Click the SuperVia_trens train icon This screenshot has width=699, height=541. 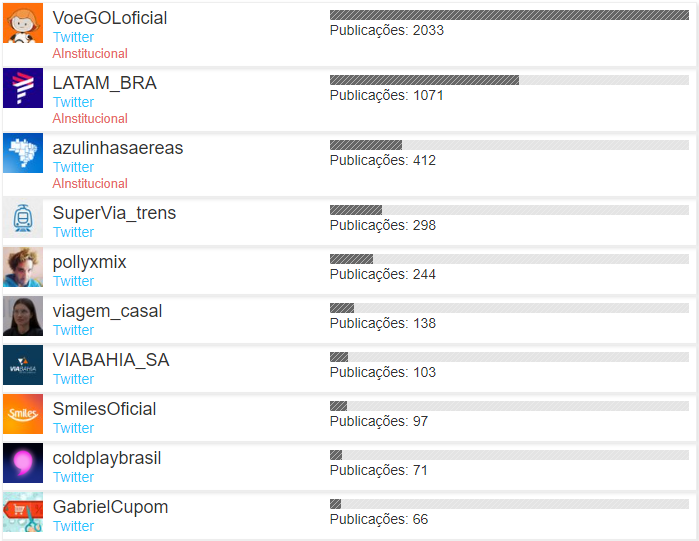[23, 218]
